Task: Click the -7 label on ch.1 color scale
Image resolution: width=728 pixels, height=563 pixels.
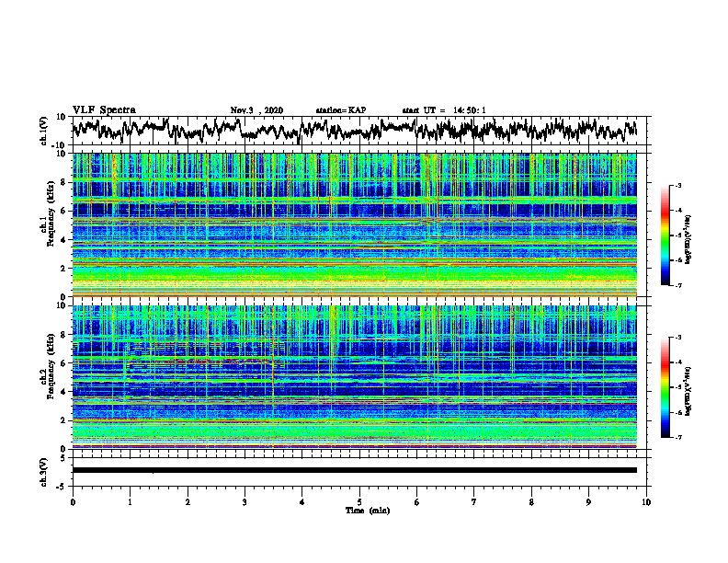Action: pos(677,285)
